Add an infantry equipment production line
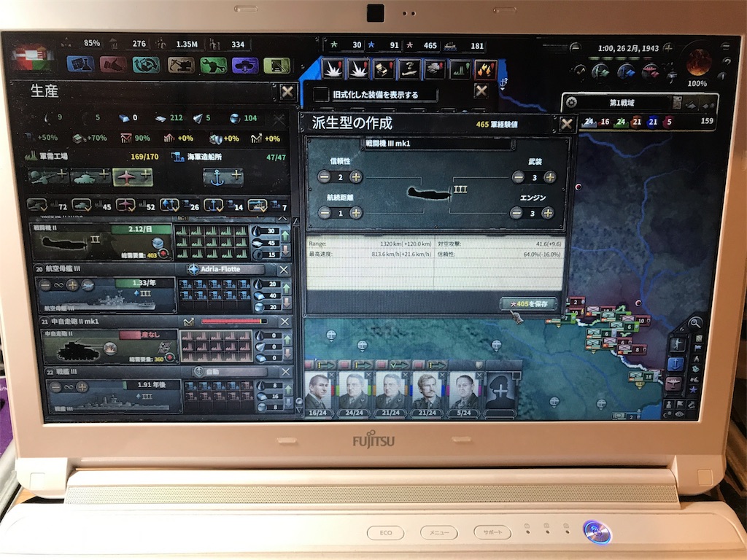Viewport: 747px width, 560px height. click(x=48, y=176)
